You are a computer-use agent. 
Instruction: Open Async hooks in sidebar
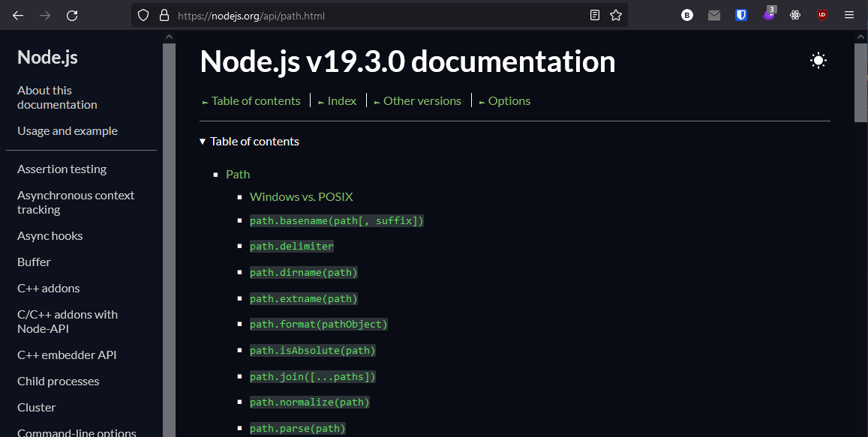50,235
